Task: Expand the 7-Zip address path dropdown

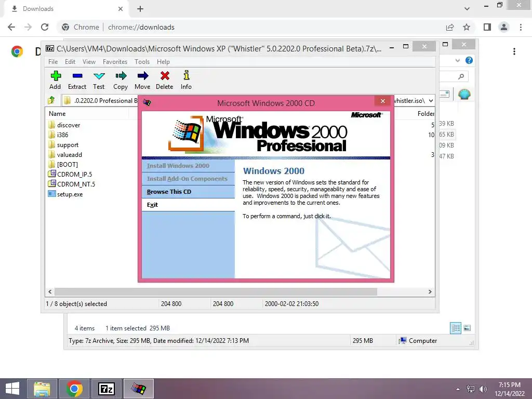Action: coord(431,100)
